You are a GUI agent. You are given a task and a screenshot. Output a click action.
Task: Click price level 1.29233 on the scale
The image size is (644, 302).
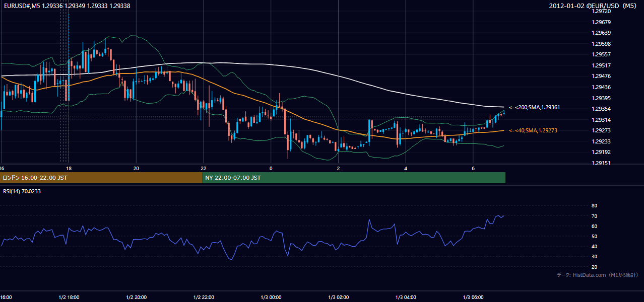pyautogui.click(x=601, y=141)
